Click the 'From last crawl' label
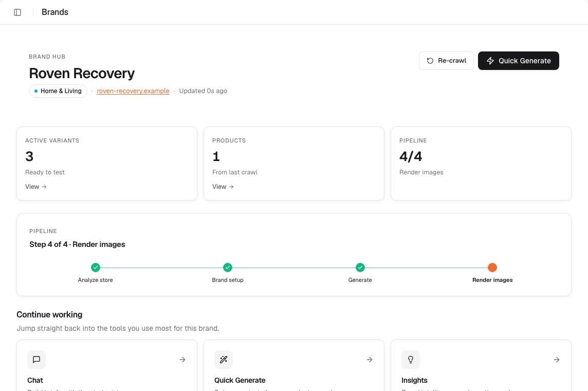The height and width of the screenshot is (391, 588). pos(235,172)
